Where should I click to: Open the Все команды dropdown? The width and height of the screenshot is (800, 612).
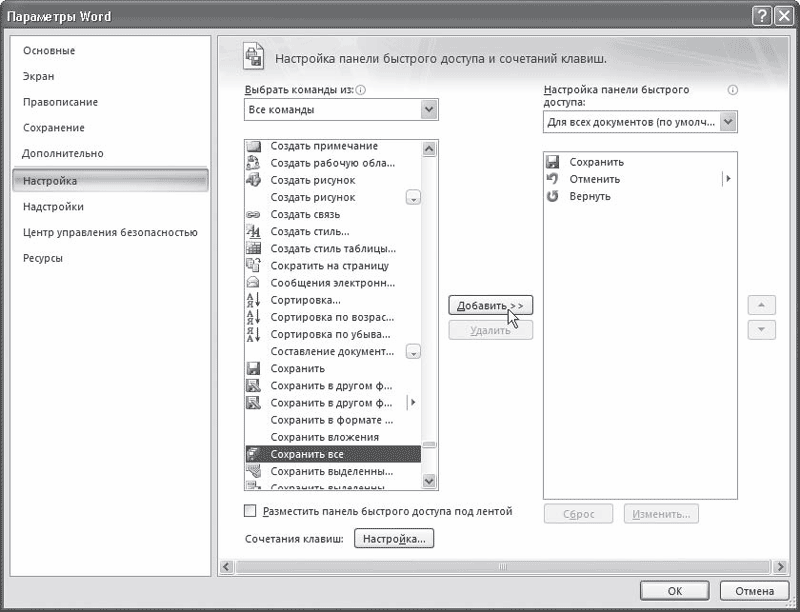427,109
